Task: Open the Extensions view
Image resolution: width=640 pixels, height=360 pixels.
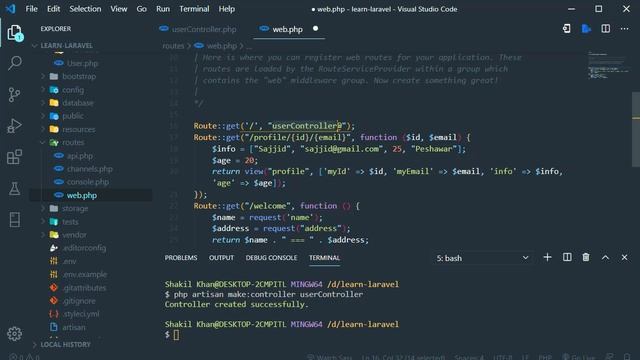Action: [15, 157]
